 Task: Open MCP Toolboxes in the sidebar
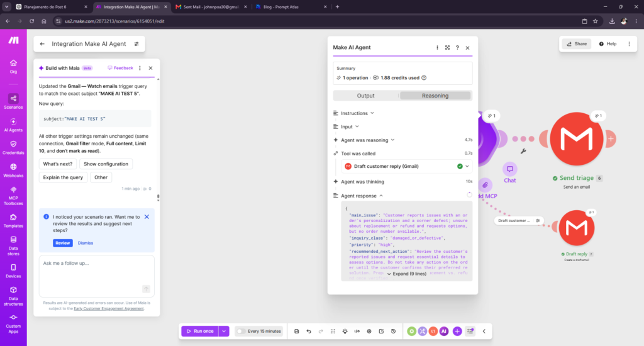13,196
